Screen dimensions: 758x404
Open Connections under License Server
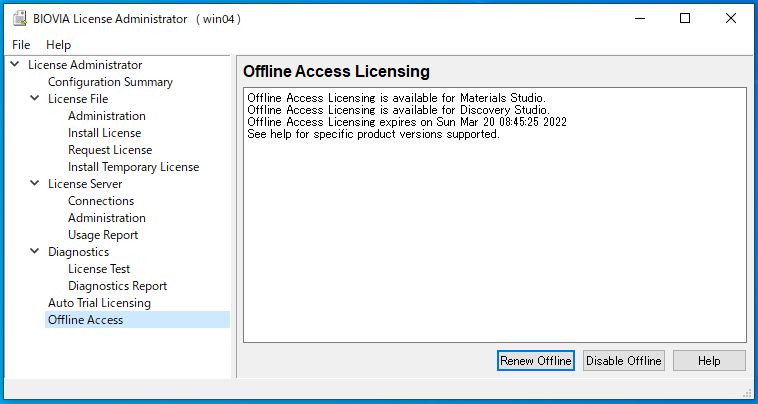pyautogui.click(x=101, y=201)
